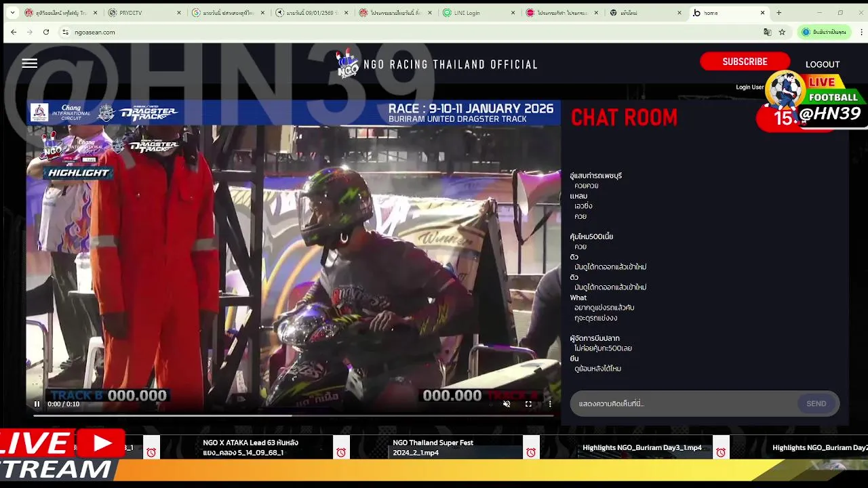Image resolution: width=868 pixels, height=488 pixels.
Task: Click chat message 'ดูย้อนหลังได้ไหม'
Action: coord(597,369)
